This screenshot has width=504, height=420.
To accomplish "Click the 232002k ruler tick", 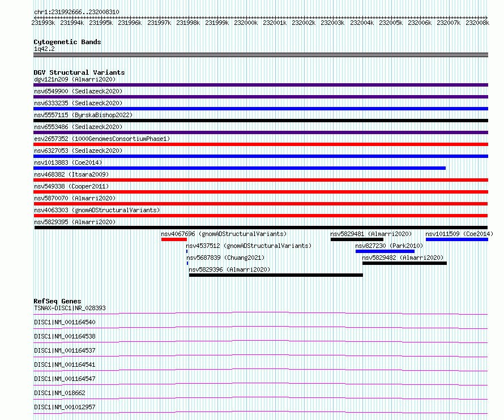I will click(304, 23).
